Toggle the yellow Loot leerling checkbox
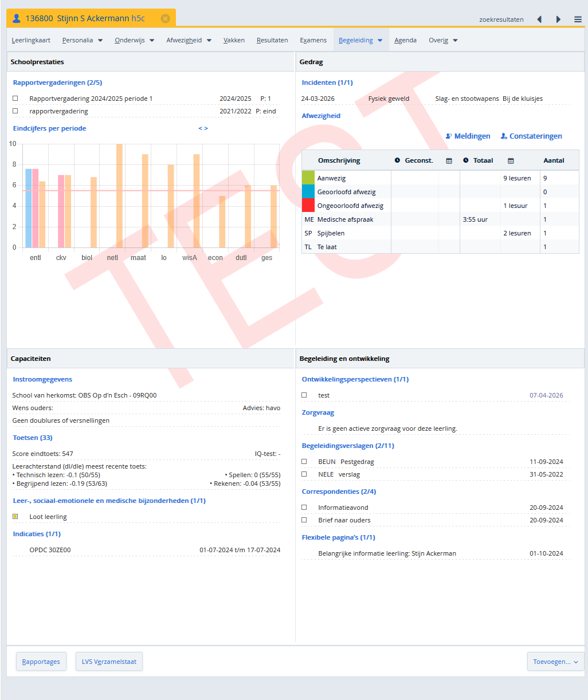The height and width of the screenshot is (700, 588). 15,517
